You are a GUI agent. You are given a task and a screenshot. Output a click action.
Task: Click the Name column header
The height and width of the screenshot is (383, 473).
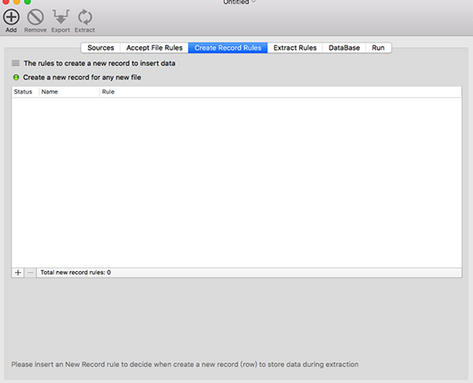click(x=69, y=92)
